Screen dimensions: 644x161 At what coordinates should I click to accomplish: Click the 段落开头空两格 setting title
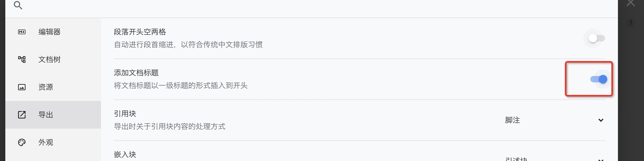[140, 32]
